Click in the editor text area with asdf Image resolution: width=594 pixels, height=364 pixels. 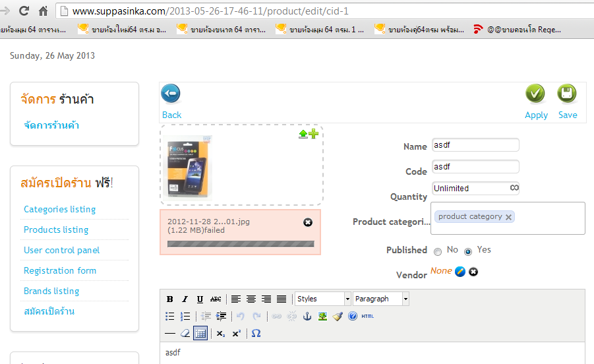pyautogui.click(x=372, y=353)
